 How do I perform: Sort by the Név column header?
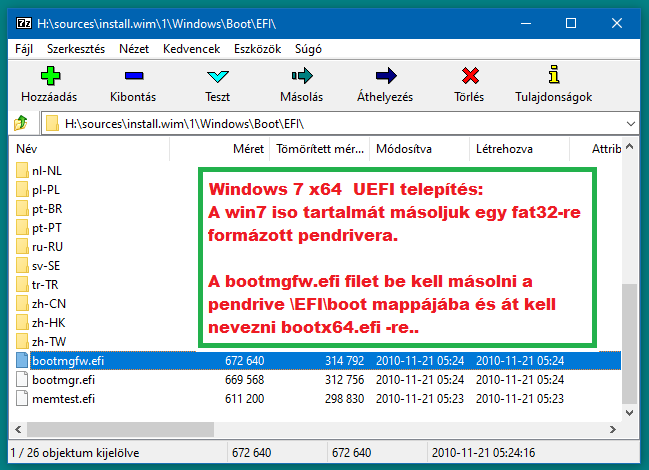[89, 149]
